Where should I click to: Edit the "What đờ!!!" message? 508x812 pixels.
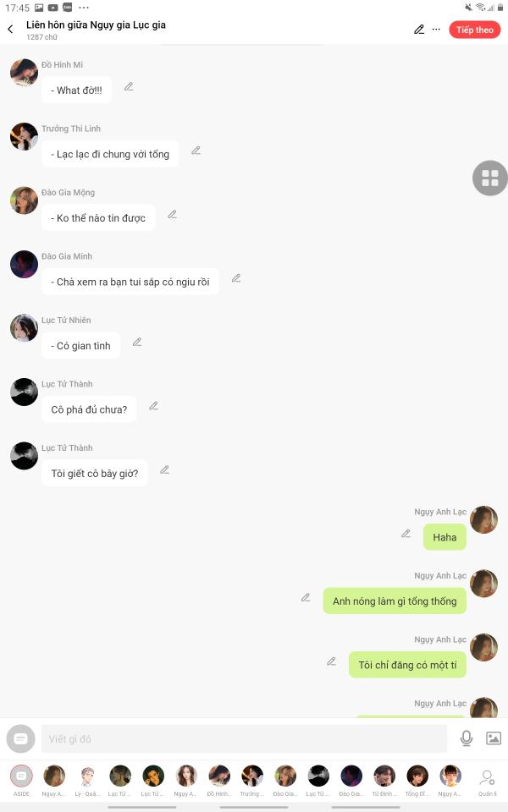pyautogui.click(x=129, y=87)
